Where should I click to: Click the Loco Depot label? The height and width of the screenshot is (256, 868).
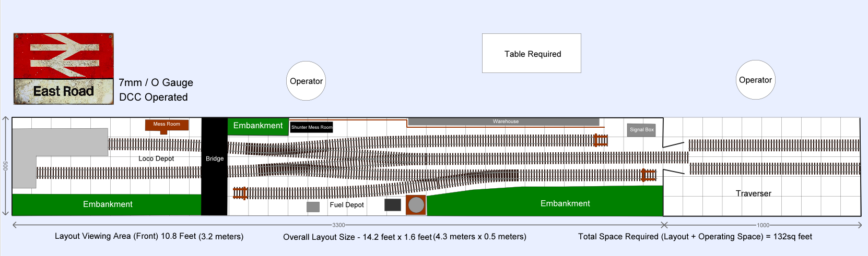click(x=156, y=159)
